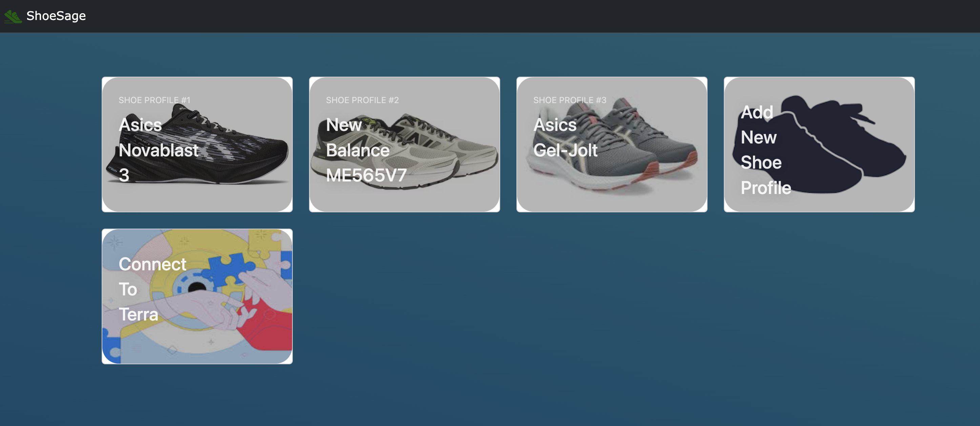Click the SHOE PROFILE #3 label
The image size is (980, 426).
click(x=570, y=100)
